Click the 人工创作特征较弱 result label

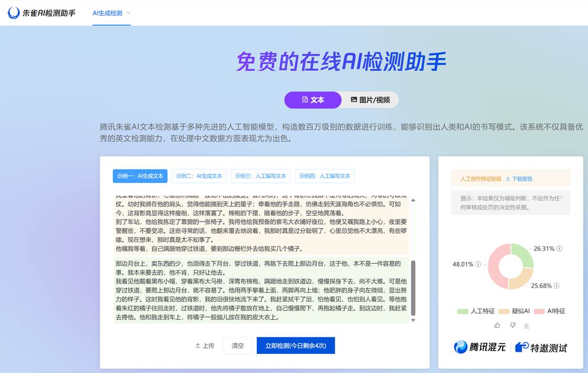[x=481, y=179]
